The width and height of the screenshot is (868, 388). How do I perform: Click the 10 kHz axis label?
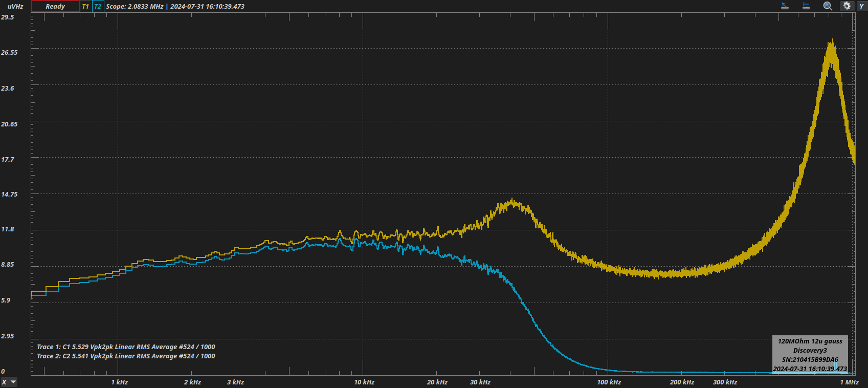pos(364,382)
